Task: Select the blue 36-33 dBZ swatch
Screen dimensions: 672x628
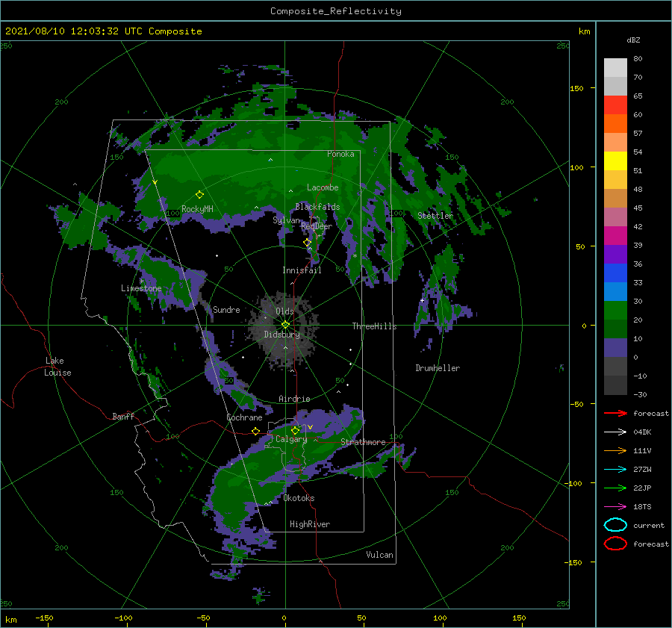Action: (615, 273)
